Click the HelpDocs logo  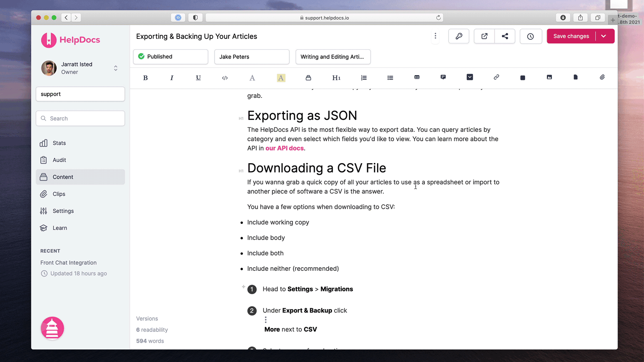click(x=71, y=40)
